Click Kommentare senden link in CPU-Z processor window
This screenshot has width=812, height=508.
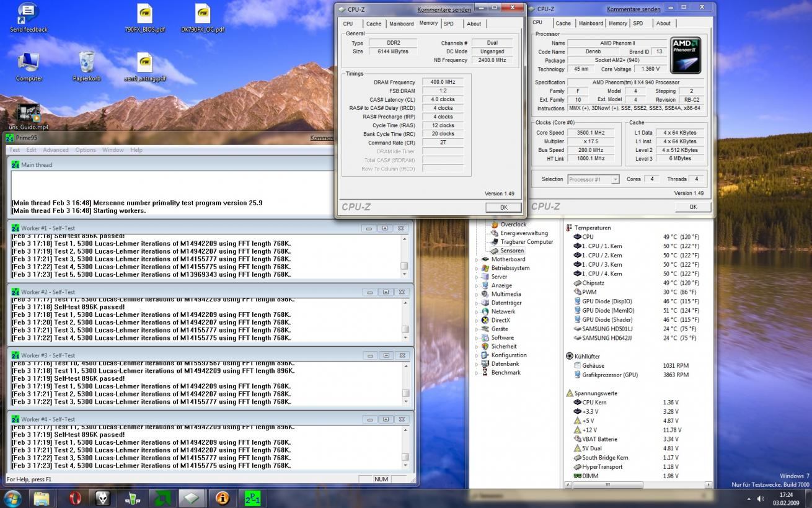633,9
